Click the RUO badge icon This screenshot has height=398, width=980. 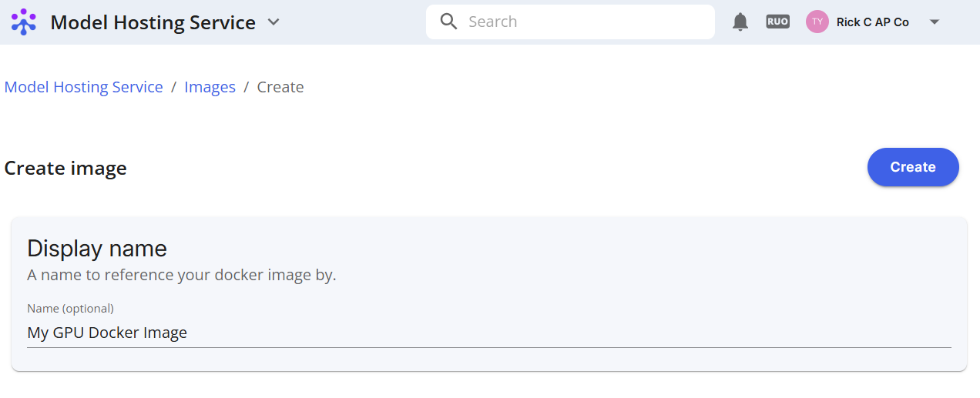coord(778,22)
